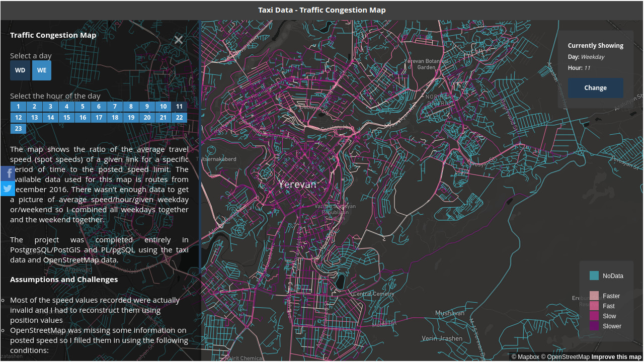Viewport: 644px width, 362px height.
Task: Click the Facebook share icon
Action: coord(8,173)
